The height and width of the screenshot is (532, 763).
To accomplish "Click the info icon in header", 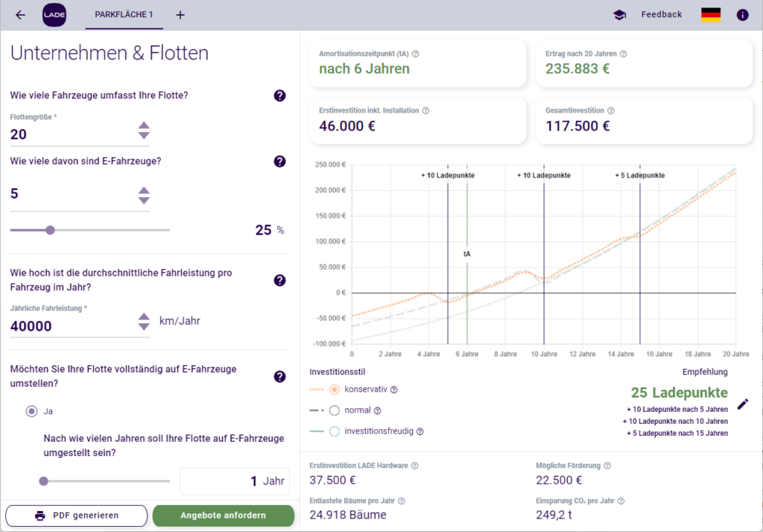I will click(742, 15).
